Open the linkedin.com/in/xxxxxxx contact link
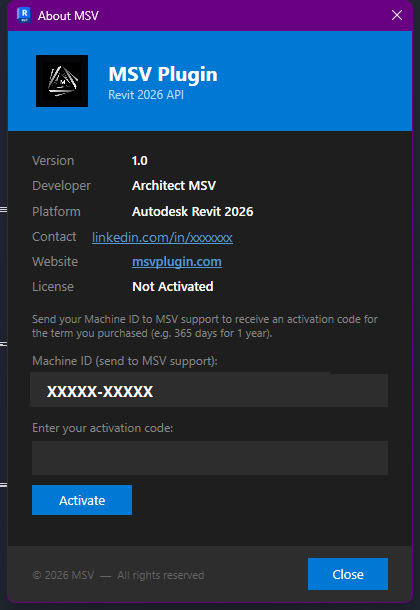This screenshot has width=420, height=610. (162, 237)
